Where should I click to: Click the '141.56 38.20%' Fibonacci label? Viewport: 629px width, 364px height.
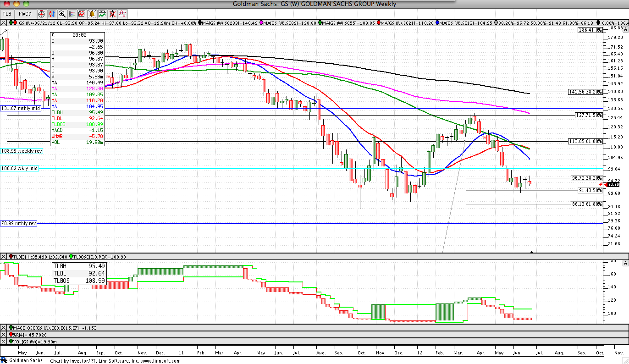click(x=585, y=92)
